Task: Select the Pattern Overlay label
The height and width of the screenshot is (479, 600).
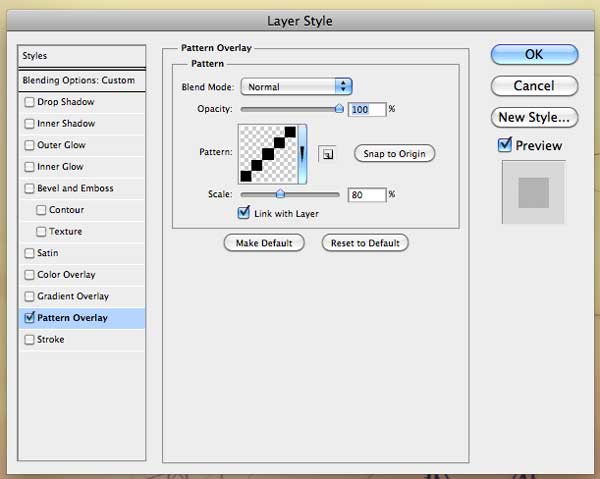Action: tap(72, 318)
